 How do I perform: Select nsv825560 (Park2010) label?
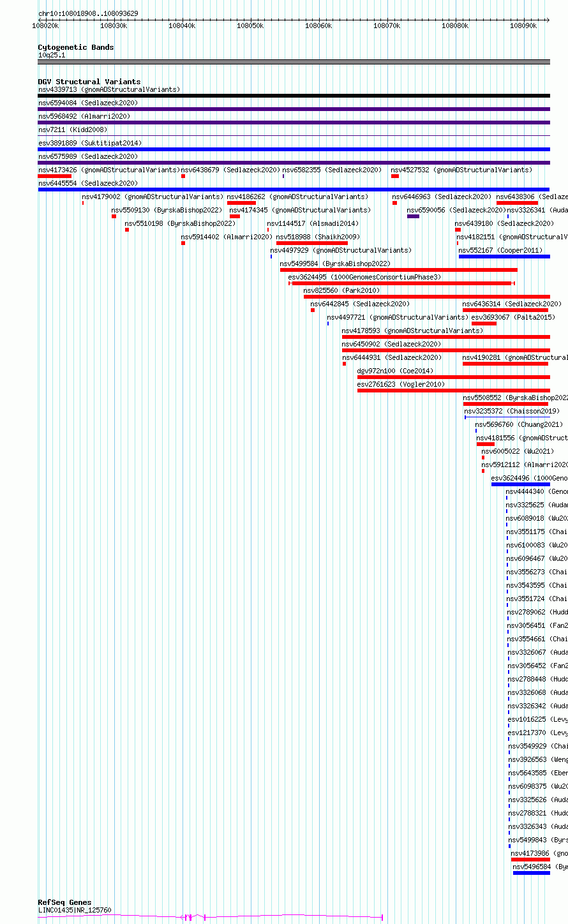point(342,290)
